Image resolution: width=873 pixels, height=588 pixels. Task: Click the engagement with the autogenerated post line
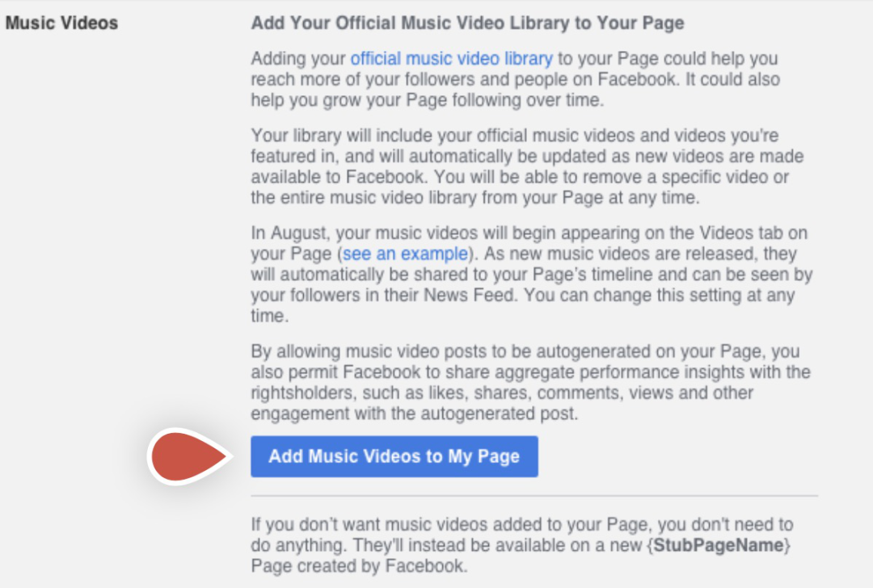coord(415,414)
